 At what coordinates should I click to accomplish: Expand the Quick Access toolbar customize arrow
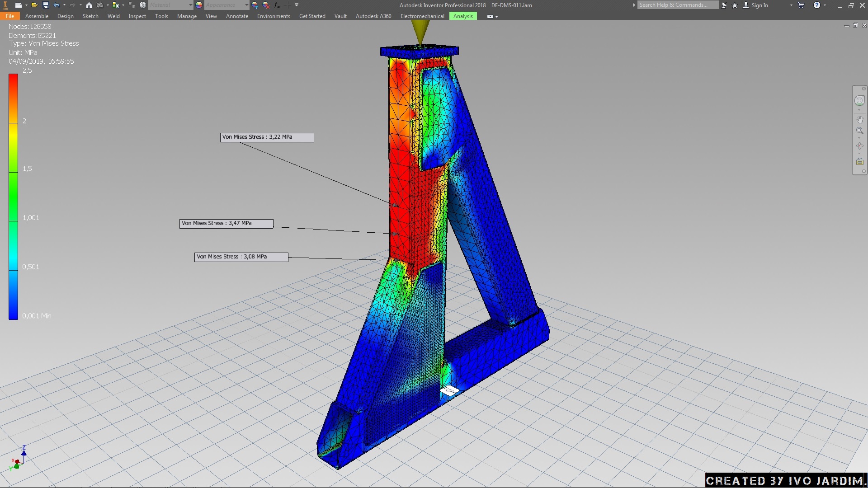(x=297, y=5)
